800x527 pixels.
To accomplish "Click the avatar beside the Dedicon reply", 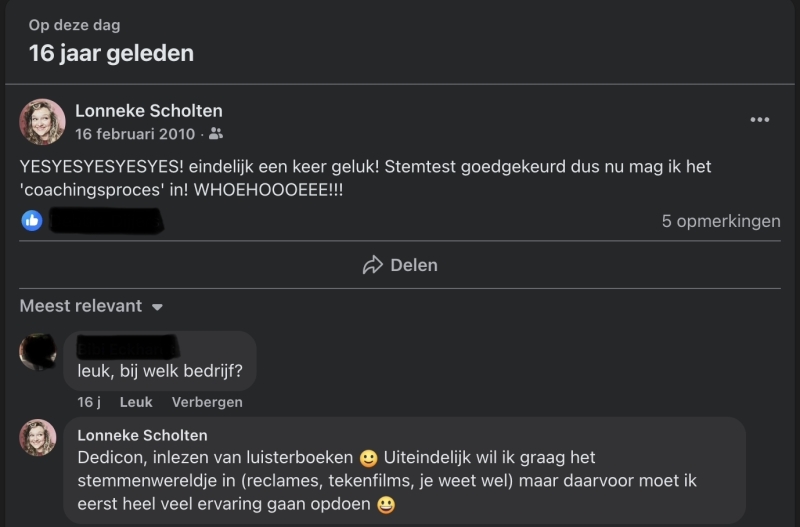I will point(38,437).
